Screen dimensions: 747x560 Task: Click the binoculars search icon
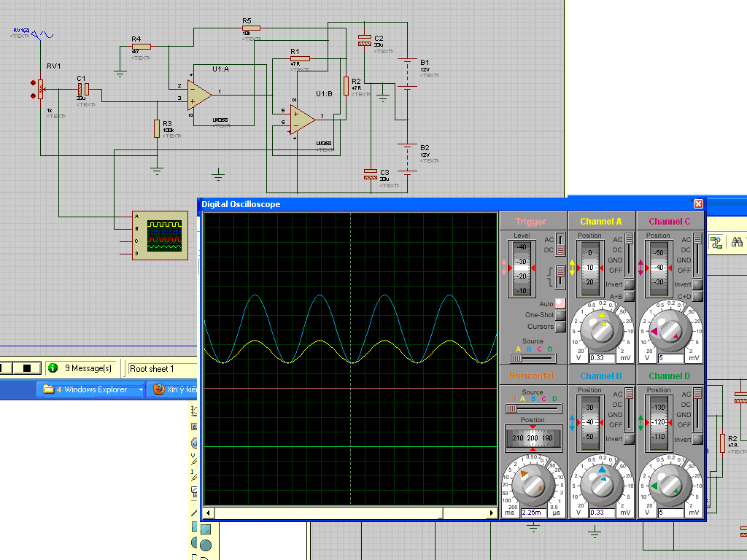[738, 243]
